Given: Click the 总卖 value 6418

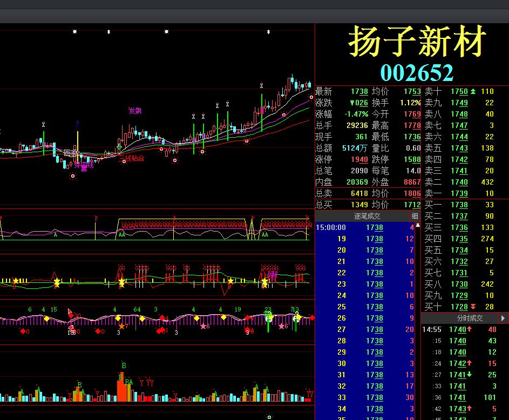Looking at the screenshot, I should [359, 193].
